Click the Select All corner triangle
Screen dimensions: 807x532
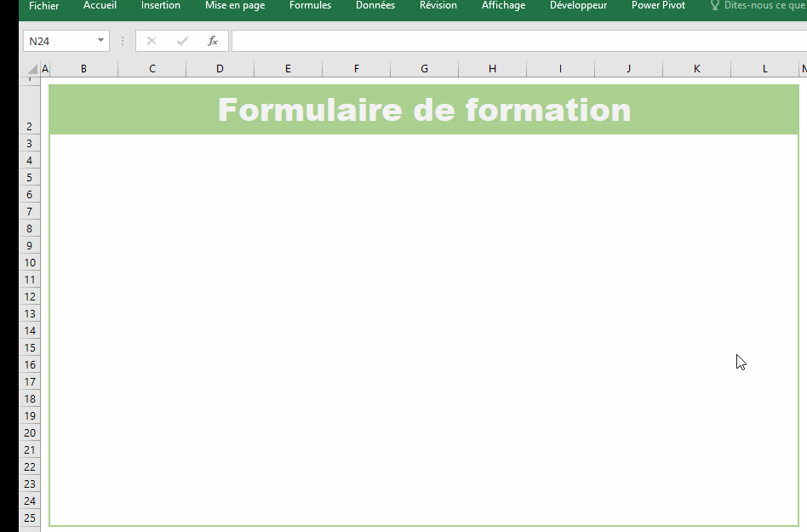[x=32, y=69]
